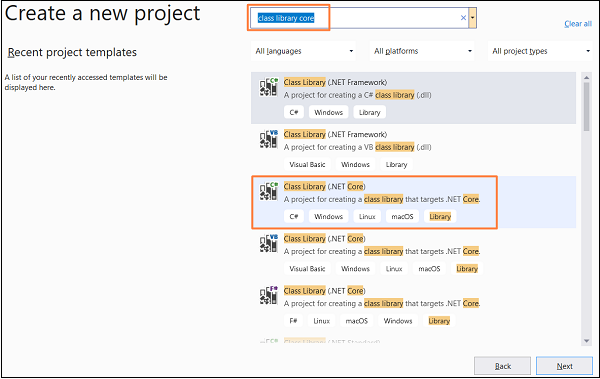This screenshot has height=379, width=600.
Task: Click the Visual Basic tag on .NET Framework template
Action: tap(307, 165)
